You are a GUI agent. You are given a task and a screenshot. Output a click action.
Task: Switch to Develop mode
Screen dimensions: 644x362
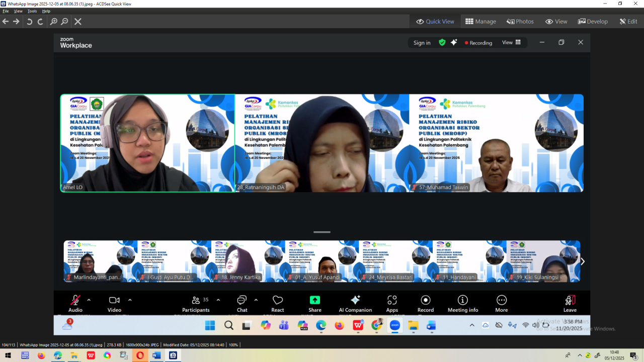593,22
